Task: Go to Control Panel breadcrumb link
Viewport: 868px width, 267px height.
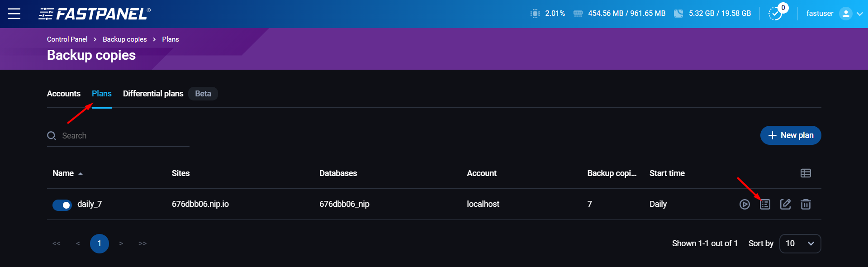Action: coord(67,39)
